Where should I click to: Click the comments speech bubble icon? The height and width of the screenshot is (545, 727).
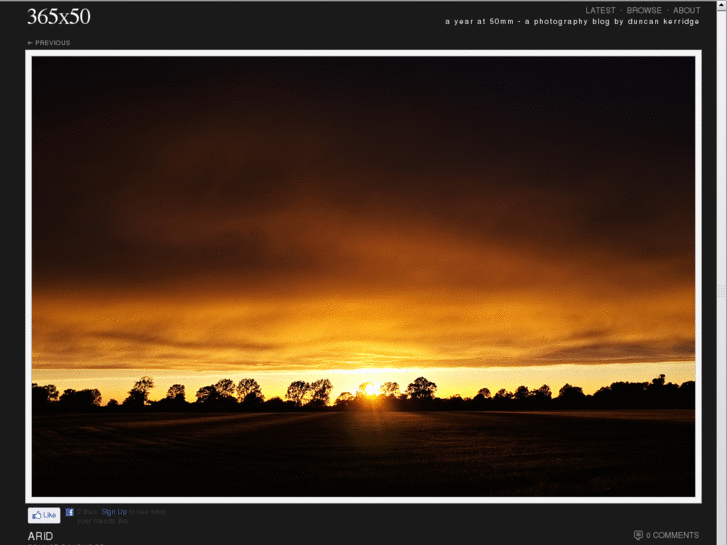click(638, 535)
